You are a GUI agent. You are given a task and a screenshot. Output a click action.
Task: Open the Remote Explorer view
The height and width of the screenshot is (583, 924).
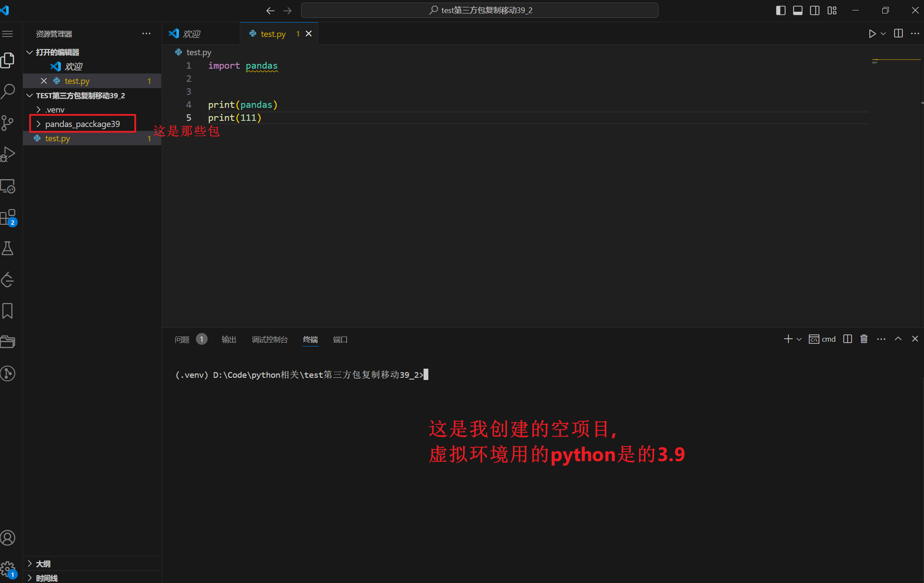click(8, 186)
